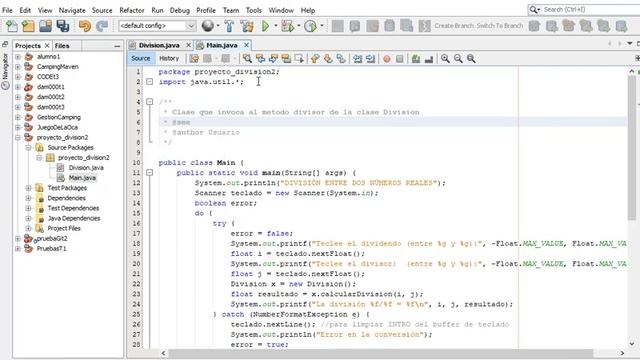
Task: Click the globe browser icon in toolbar
Action: (x=208, y=26)
